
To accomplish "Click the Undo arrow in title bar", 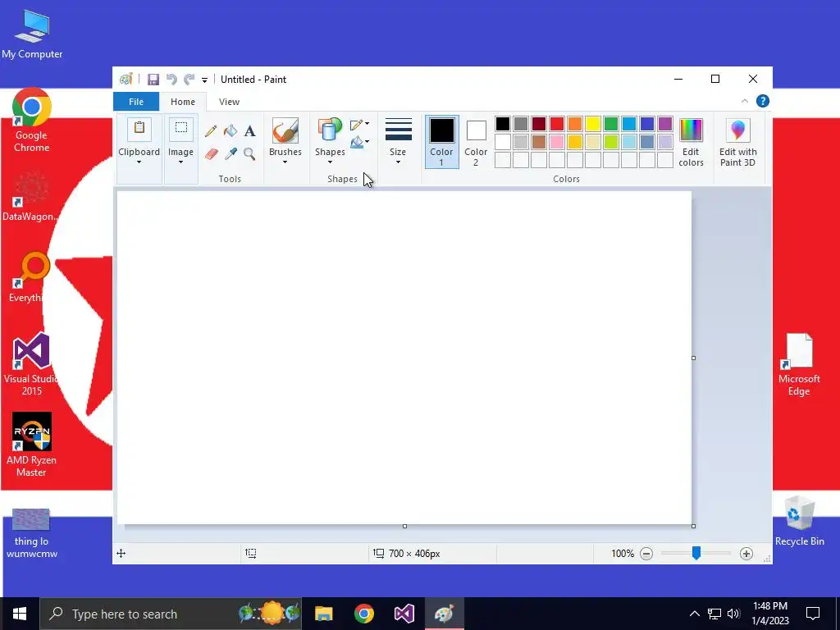I will tap(171, 80).
